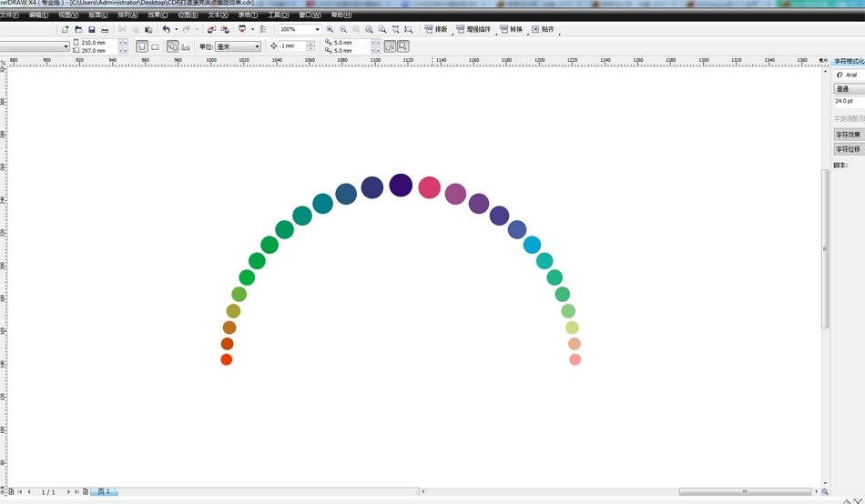Click the 字符效果 button
The width and height of the screenshot is (865, 504).
(x=848, y=135)
